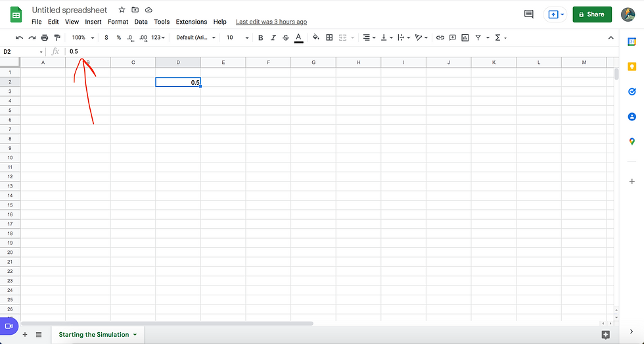This screenshot has height=344, width=644.
Task: Star the spreadsheet
Action: click(122, 10)
